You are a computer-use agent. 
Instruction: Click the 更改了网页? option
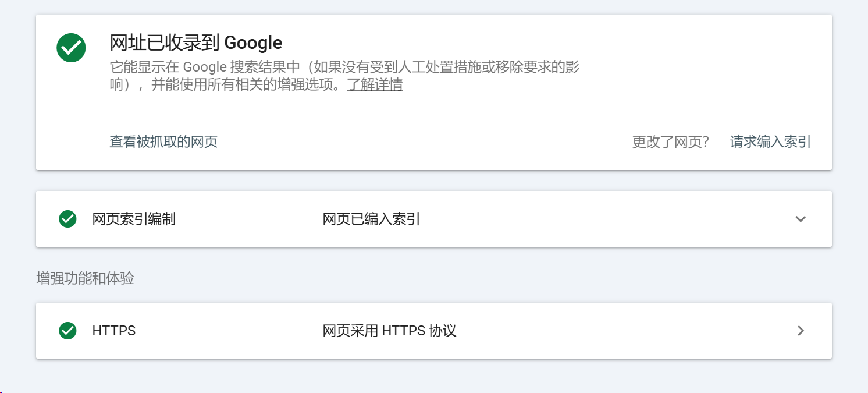click(670, 141)
